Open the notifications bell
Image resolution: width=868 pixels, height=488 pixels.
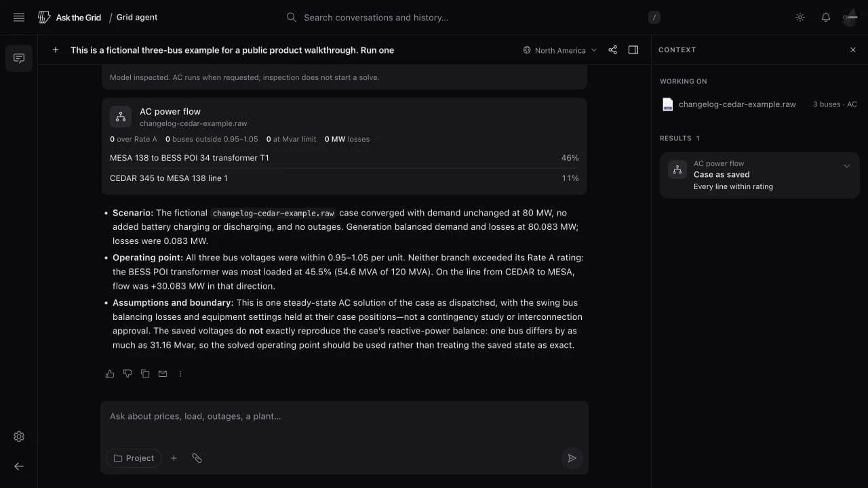pyautogui.click(x=826, y=18)
